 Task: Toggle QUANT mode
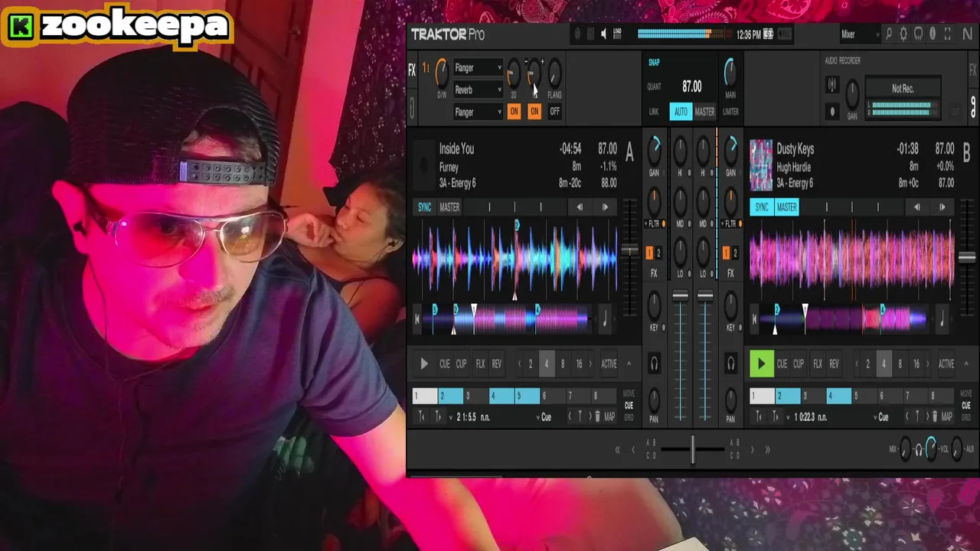[x=654, y=87]
